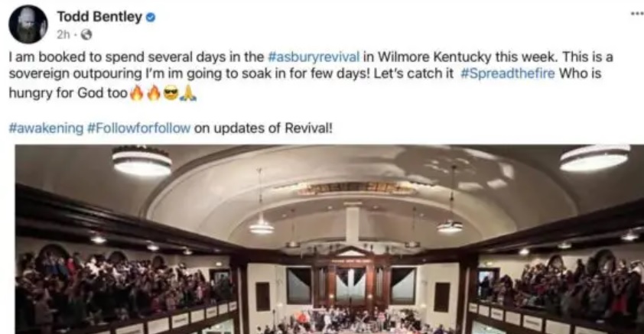Click the organ pipes at stage center
644x334 pixels.
350,284
